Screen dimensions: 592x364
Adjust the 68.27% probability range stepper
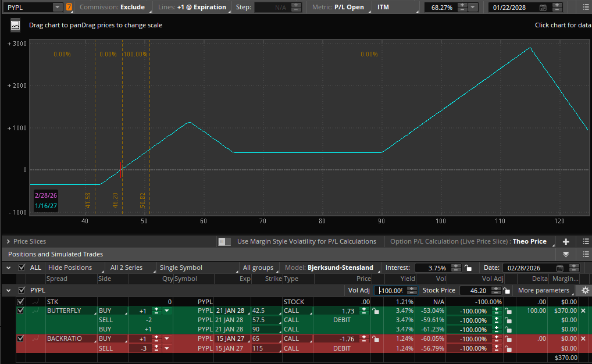[x=462, y=7]
